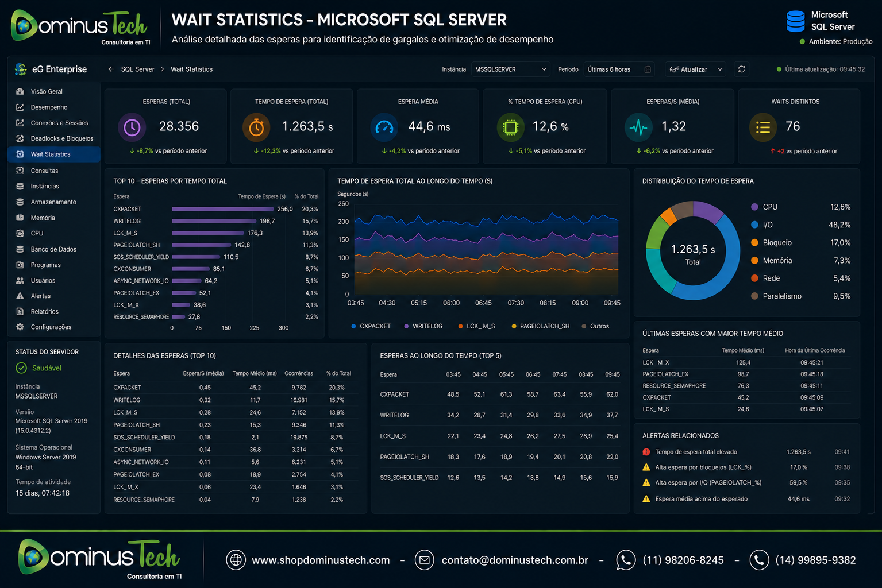Click the calendar icon in Período field

[x=648, y=69]
